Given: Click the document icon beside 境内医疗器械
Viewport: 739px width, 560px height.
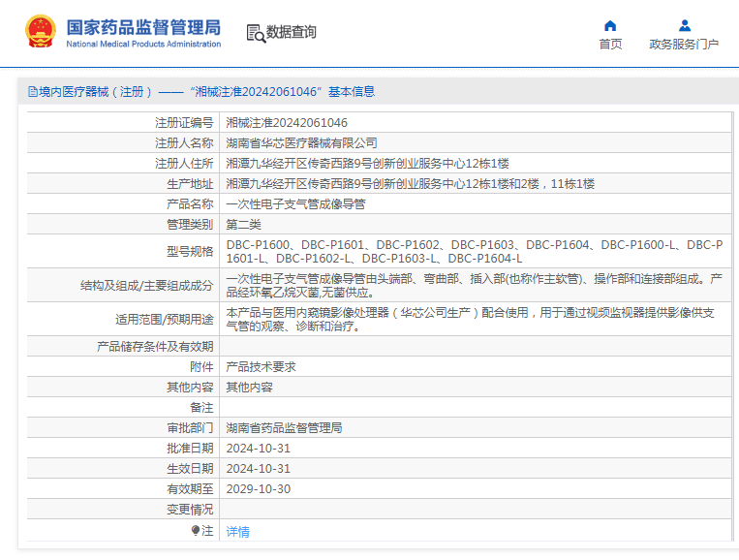Looking at the screenshot, I should pyautogui.click(x=33, y=91).
